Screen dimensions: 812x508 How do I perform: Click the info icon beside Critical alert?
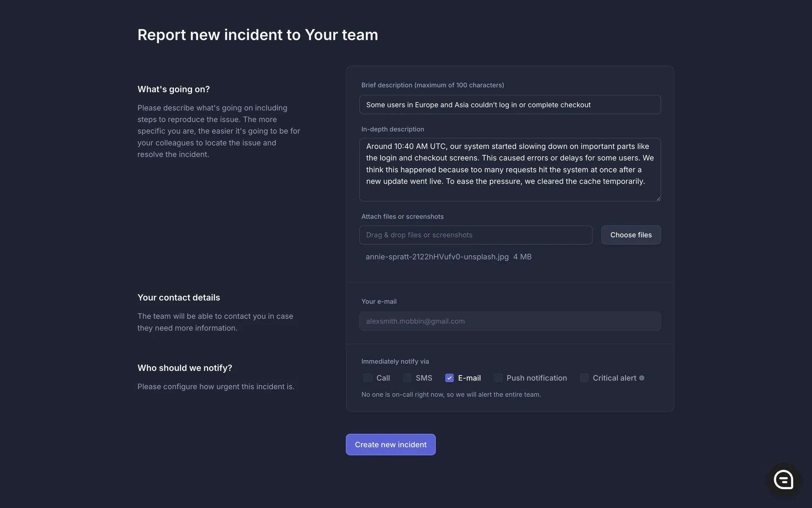coord(642,378)
